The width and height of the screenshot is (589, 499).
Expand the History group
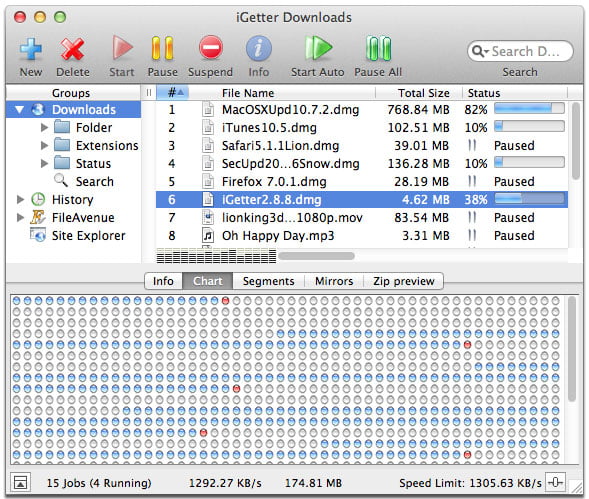coord(20,199)
